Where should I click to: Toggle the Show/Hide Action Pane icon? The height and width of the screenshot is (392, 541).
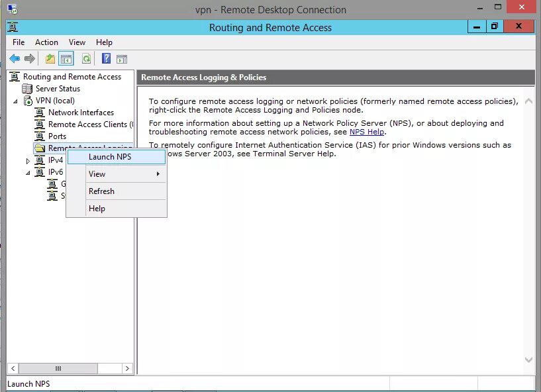coord(122,60)
